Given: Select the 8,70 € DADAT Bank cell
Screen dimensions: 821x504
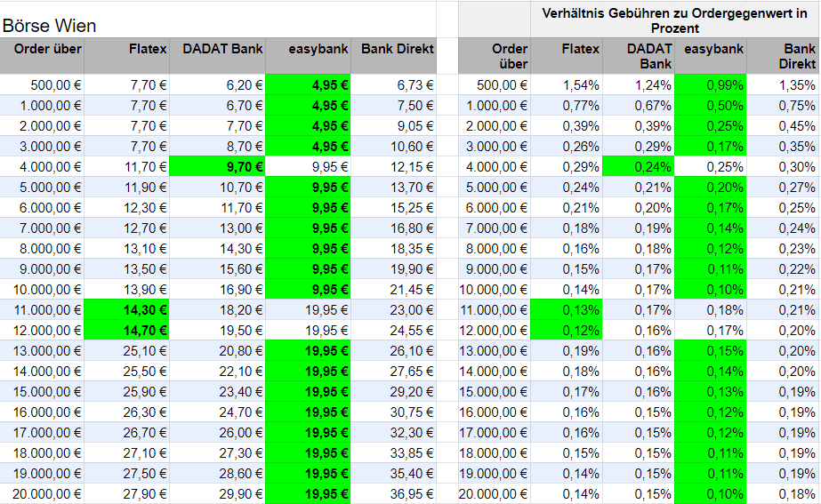Looking at the screenshot, I should (217, 146).
